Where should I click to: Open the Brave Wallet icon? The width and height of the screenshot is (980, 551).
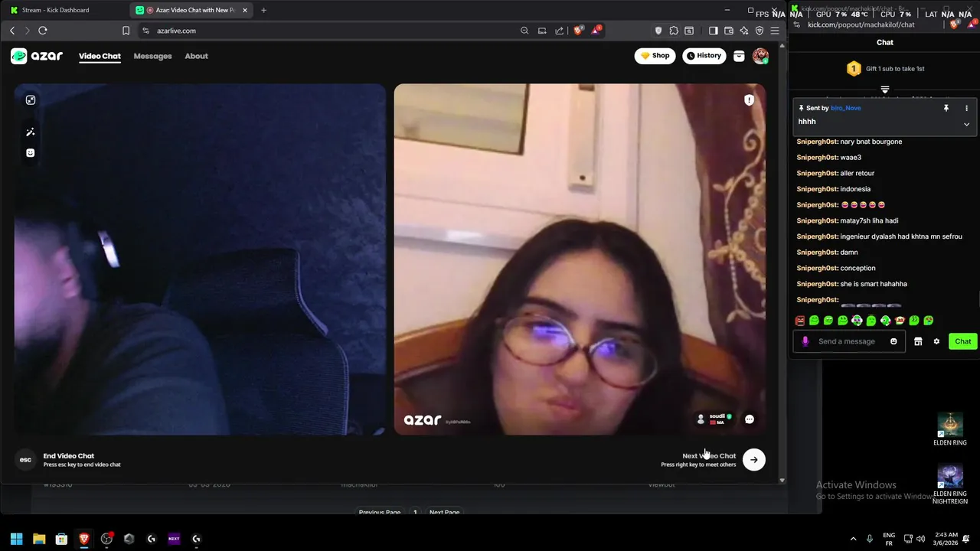pos(729,31)
